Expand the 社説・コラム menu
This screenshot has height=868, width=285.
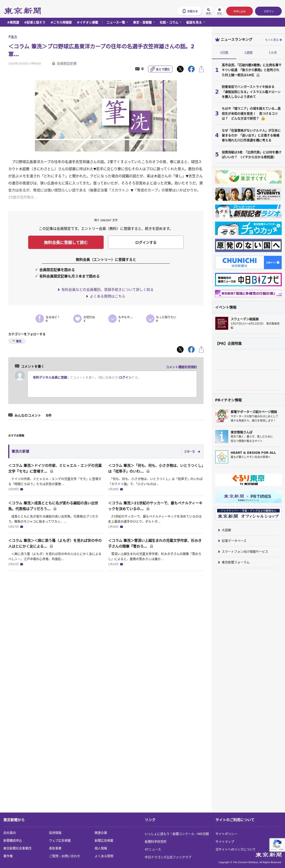(171, 22)
